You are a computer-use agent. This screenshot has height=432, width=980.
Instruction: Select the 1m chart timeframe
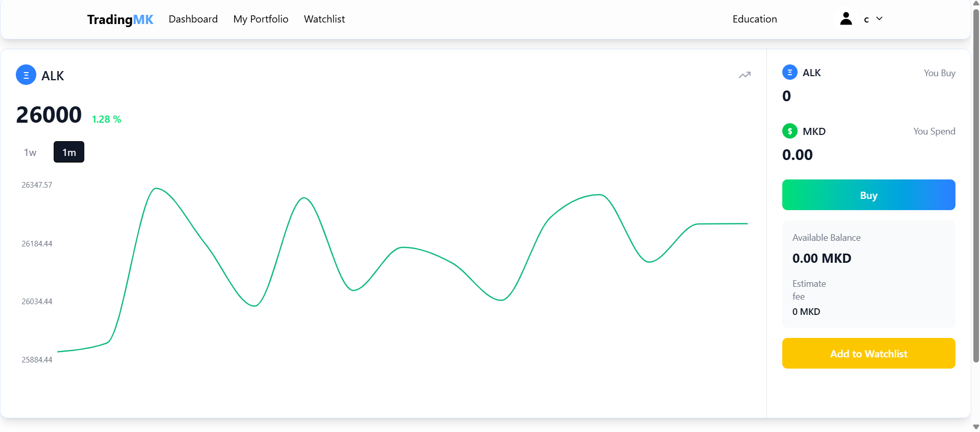[69, 152]
